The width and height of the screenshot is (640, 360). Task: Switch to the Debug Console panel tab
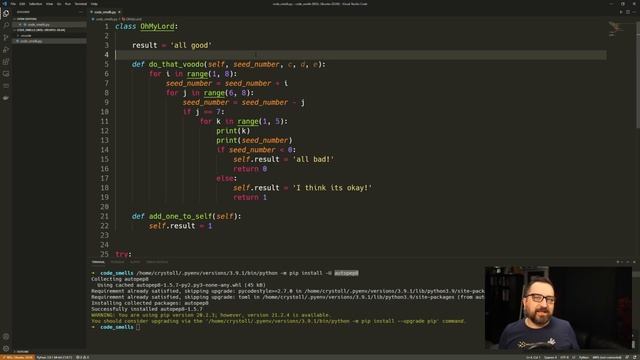tap(157, 262)
